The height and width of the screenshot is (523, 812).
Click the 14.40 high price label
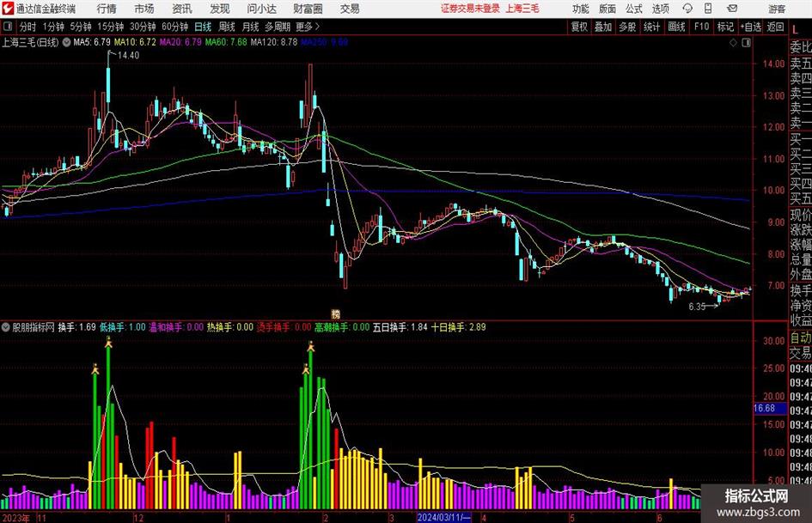click(128, 56)
